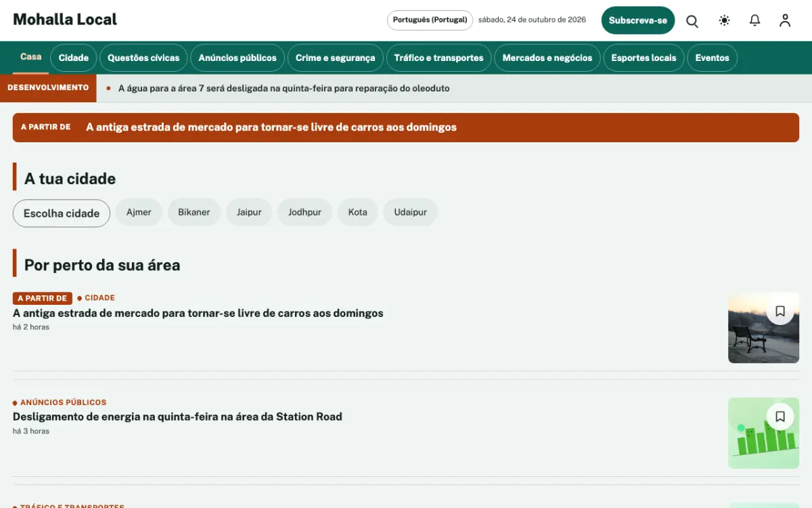Screen dimensions: 812x508
Task: Click the Escolha cidade chip
Action: [62, 213]
